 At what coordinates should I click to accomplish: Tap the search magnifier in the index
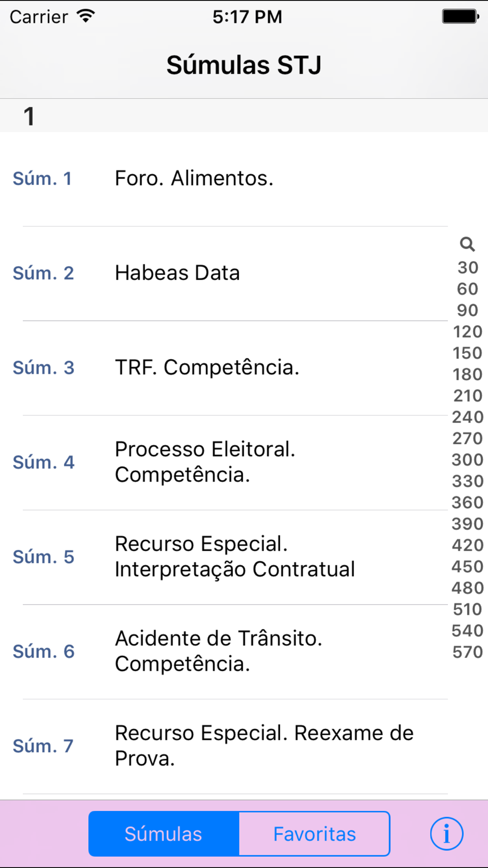coord(467,244)
